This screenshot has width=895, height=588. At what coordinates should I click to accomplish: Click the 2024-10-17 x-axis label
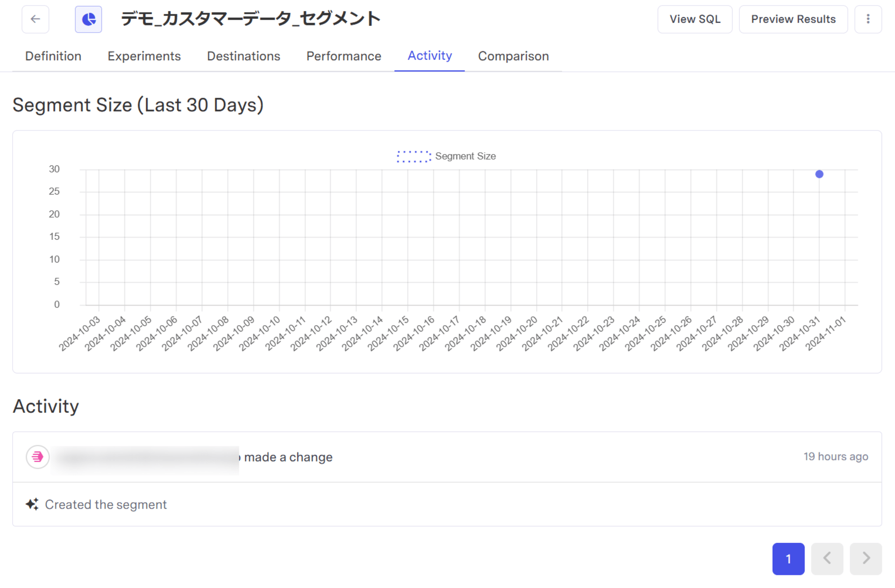[439, 333]
